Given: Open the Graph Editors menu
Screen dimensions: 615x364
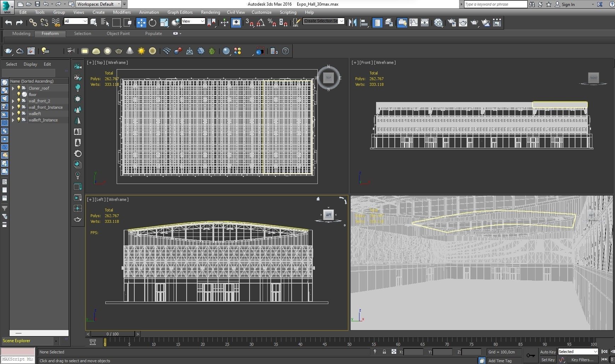Looking at the screenshot, I should point(180,12).
